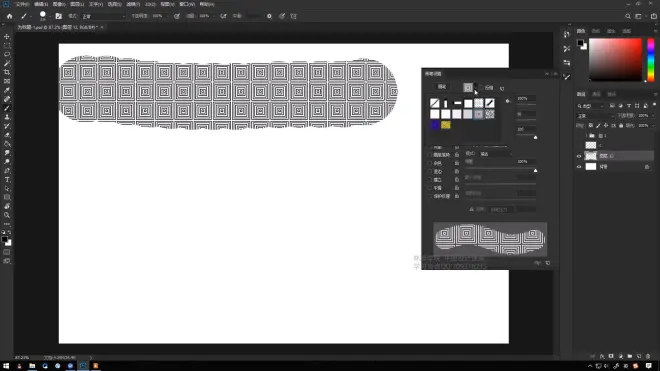Hide the selected pattern layer with its eye icon
Viewport: 660px width, 371px height.
(x=579, y=156)
